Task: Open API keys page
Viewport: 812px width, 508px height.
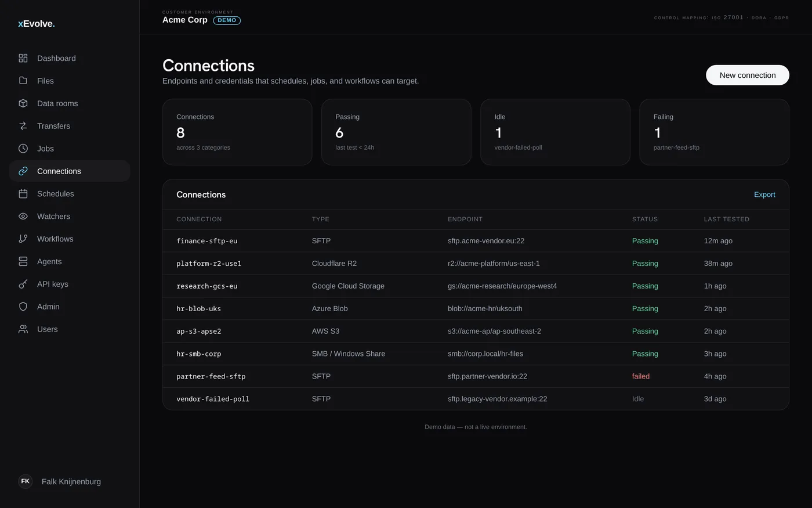Action: pos(70,284)
